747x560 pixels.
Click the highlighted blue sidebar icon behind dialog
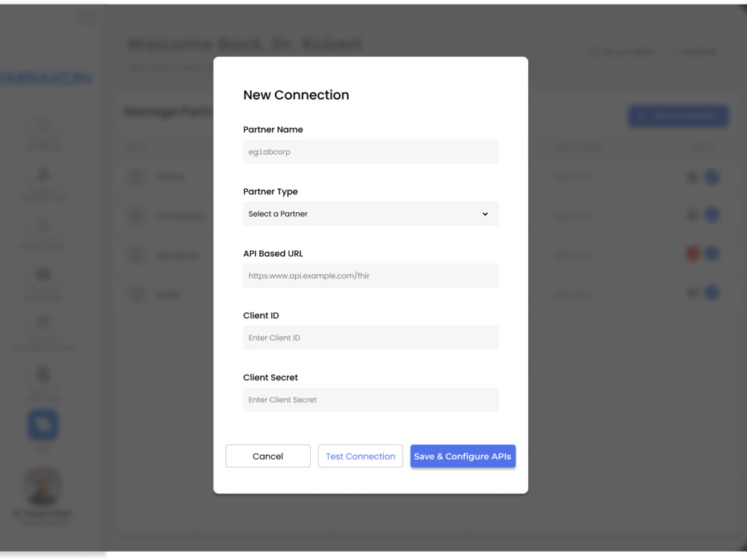point(43,424)
